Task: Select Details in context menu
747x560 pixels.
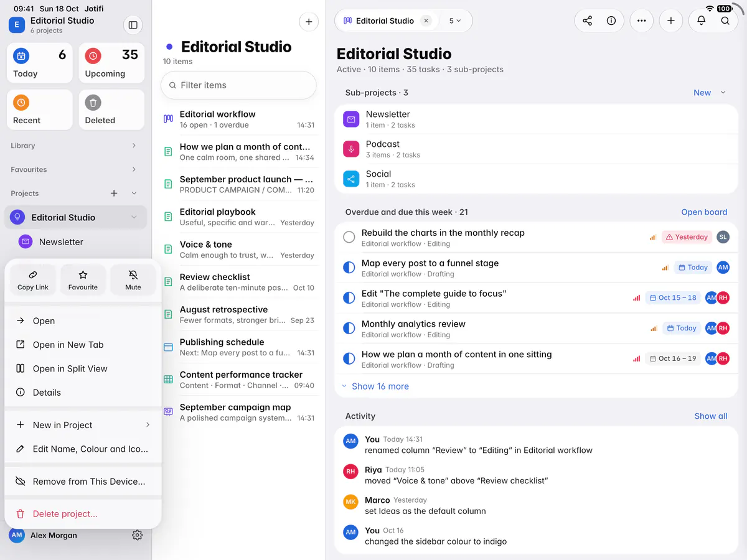Action: pyautogui.click(x=83, y=393)
